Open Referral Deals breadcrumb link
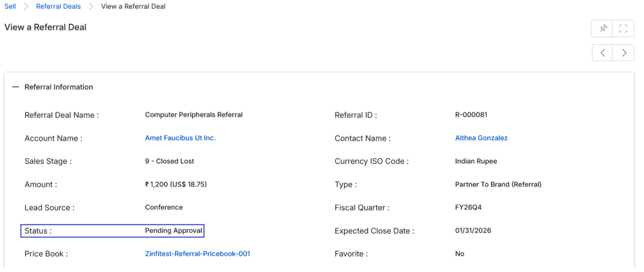The image size is (644, 272). click(x=58, y=6)
